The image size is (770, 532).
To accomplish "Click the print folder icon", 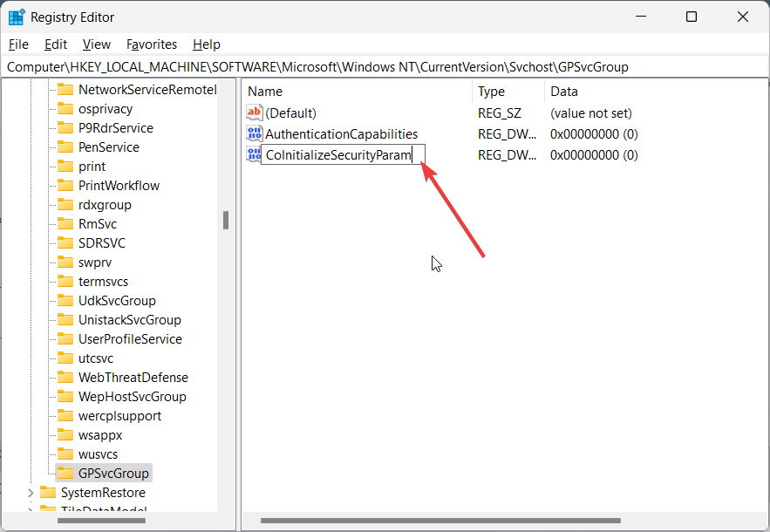I will 65,166.
